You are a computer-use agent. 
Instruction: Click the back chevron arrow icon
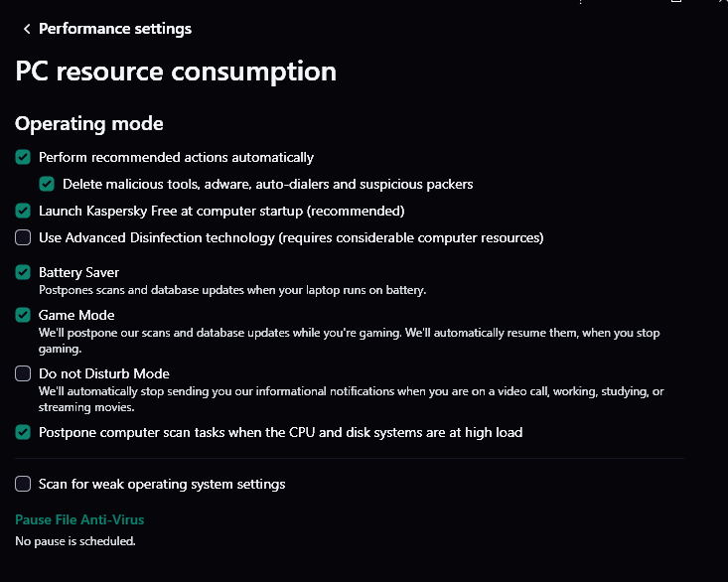pyautogui.click(x=27, y=30)
